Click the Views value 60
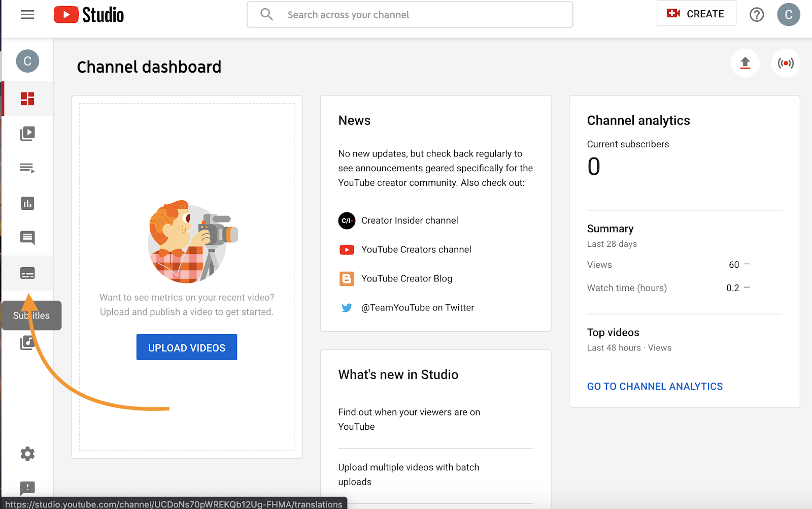This screenshot has width=812, height=509. [734, 265]
